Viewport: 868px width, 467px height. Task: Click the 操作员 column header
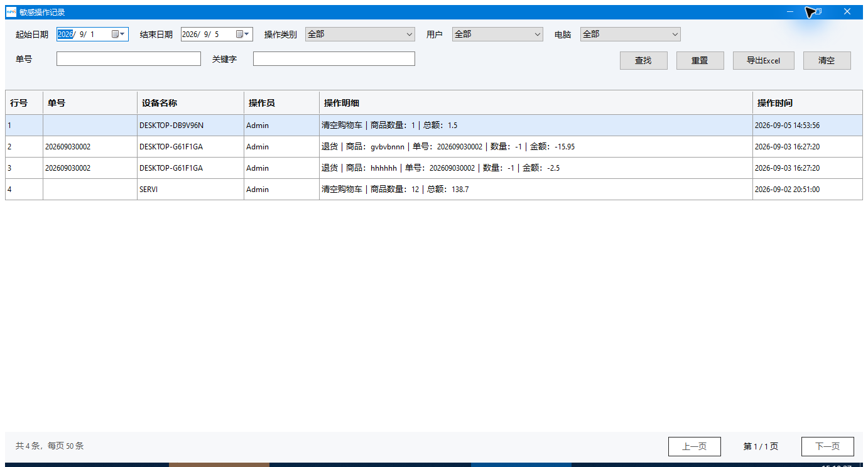click(x=282, y=103)
